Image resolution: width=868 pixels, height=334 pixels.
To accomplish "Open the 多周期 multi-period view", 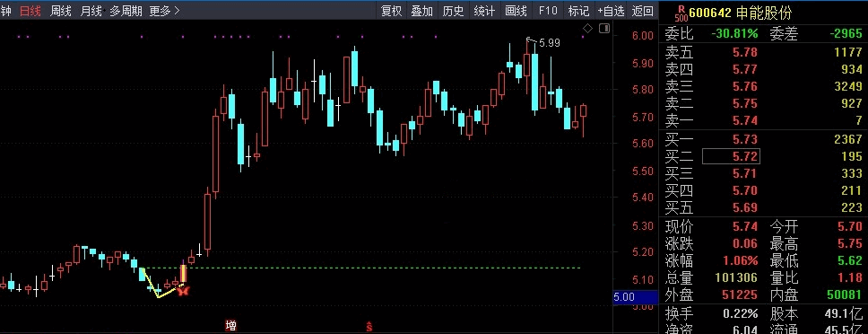I will [126, 11].
